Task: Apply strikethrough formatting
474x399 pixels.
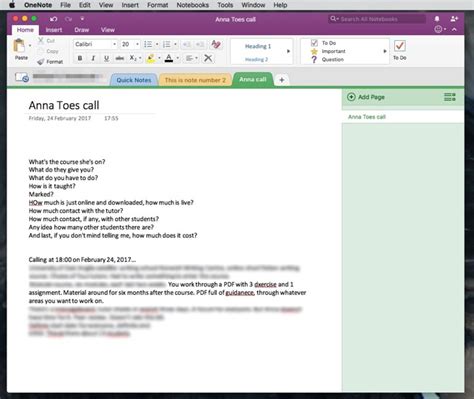Action: click(120, 58)
